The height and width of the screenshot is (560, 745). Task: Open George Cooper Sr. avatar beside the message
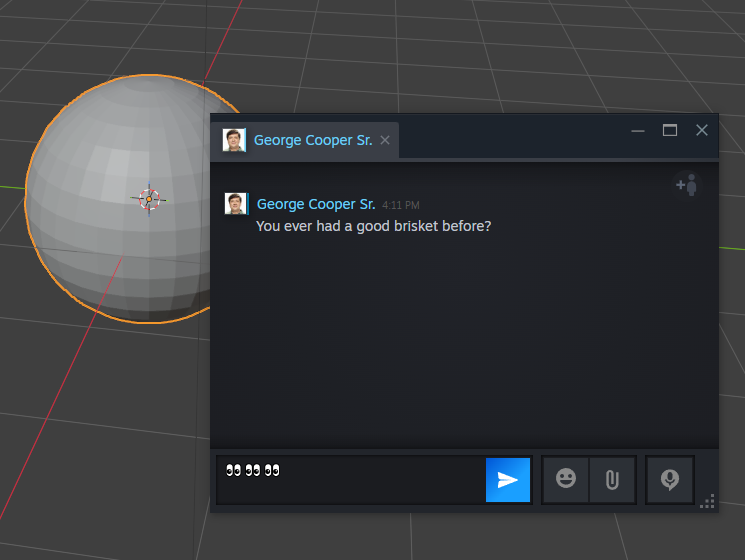236,204
